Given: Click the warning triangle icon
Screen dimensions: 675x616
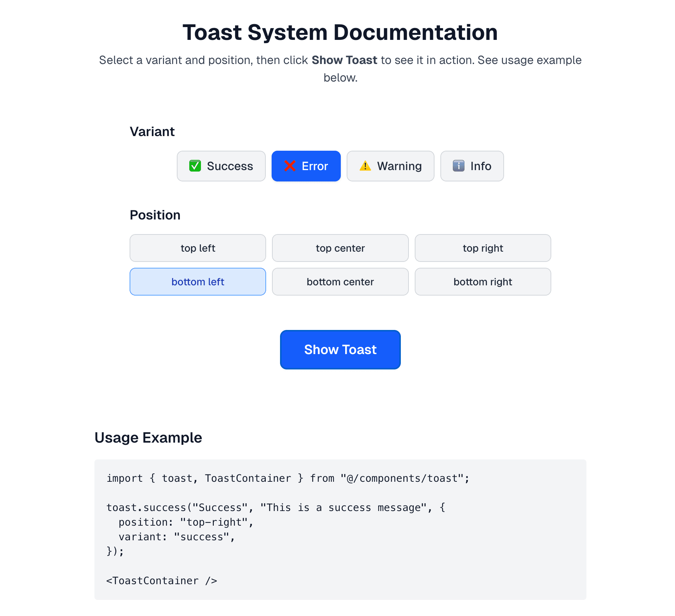Looking at the screenshot, I should point(365,166).
